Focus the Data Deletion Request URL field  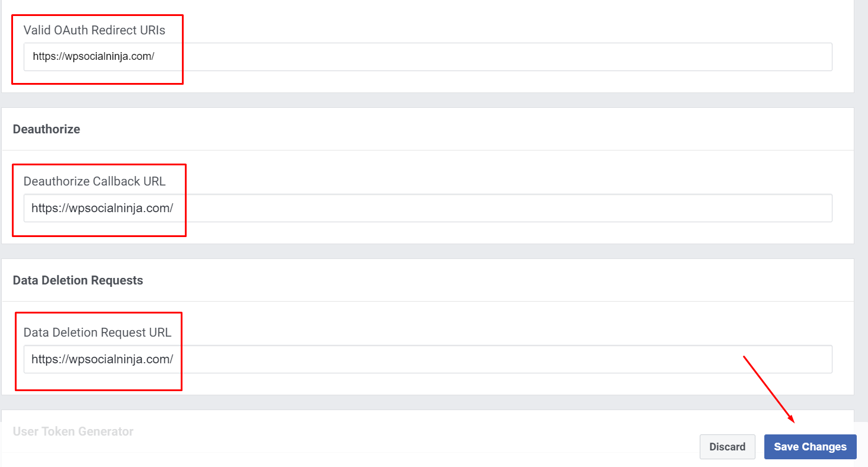[x=428, y=359]
